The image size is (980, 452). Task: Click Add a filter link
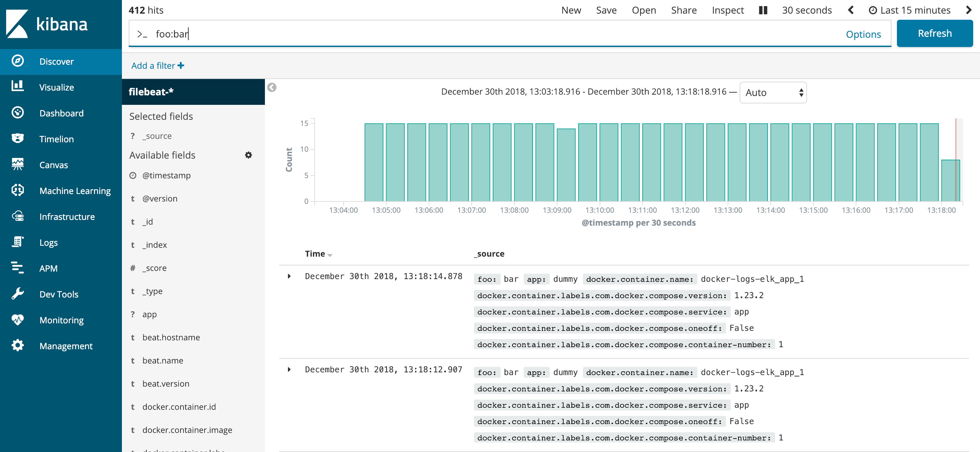(158, 66)
